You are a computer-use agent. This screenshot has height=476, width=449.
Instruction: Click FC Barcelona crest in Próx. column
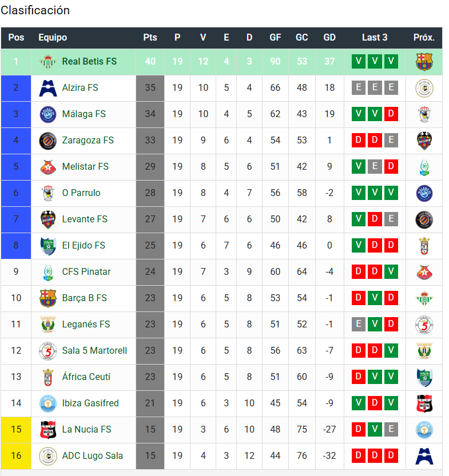[x=424, y=62]
